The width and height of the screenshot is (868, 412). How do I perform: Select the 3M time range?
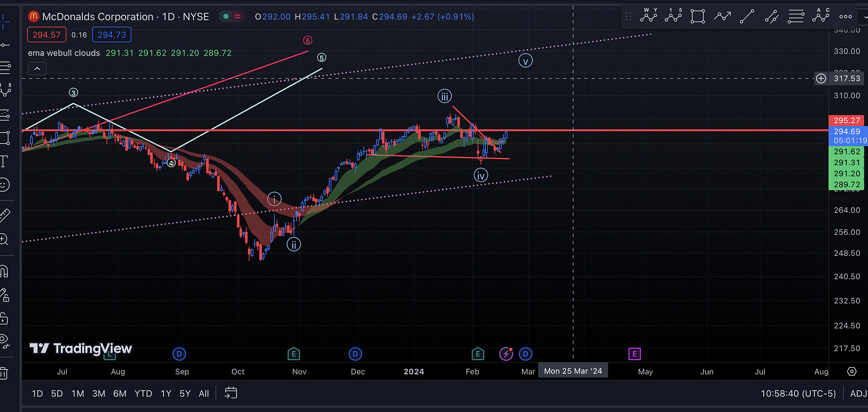[x=99, y=394]
